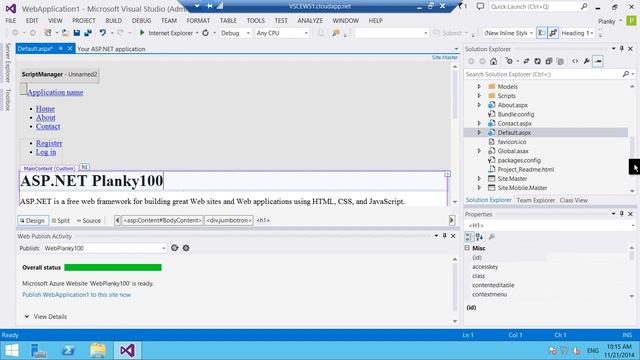Toggle the style application mode button
Image resolution: width=640 pixels, height=360 pixels.
tap(541, 33)
